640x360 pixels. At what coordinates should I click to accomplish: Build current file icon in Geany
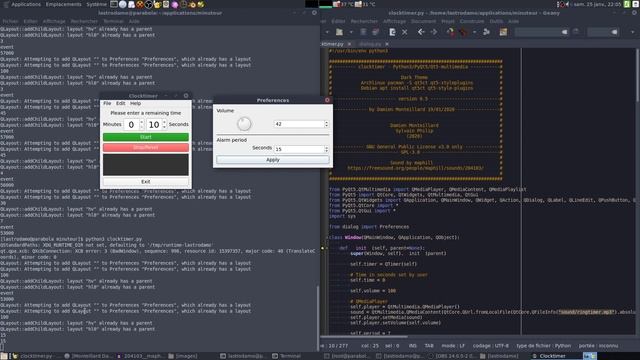(x=463, y=32)
